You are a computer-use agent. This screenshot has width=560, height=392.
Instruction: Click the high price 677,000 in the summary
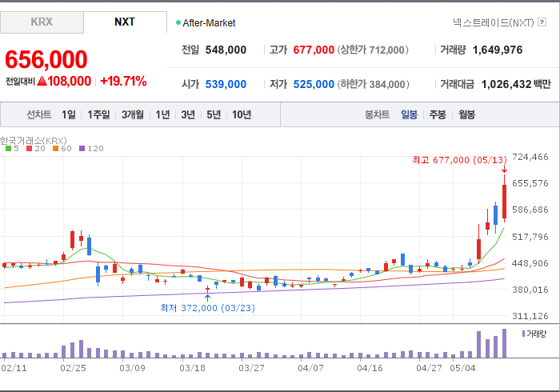tap(314, 50)
